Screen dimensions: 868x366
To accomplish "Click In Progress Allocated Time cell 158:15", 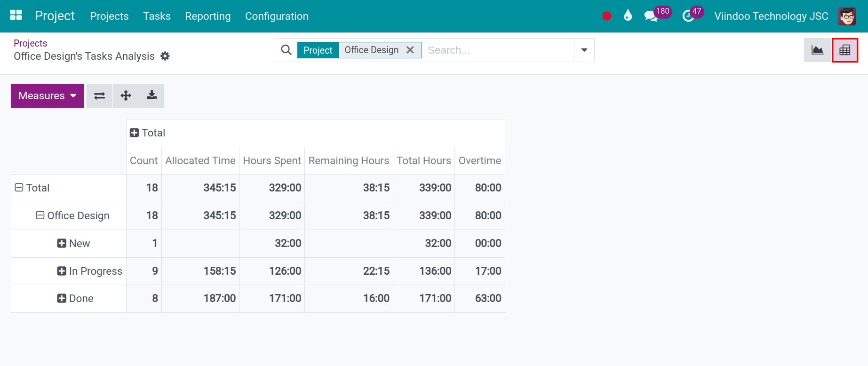I will pyautogui.click(x=200, y=271).
